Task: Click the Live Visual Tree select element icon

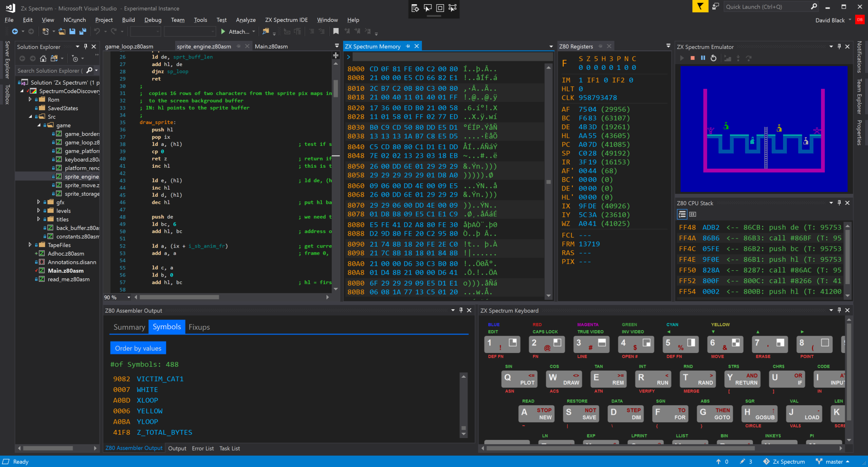Action: tap(428, 8)
